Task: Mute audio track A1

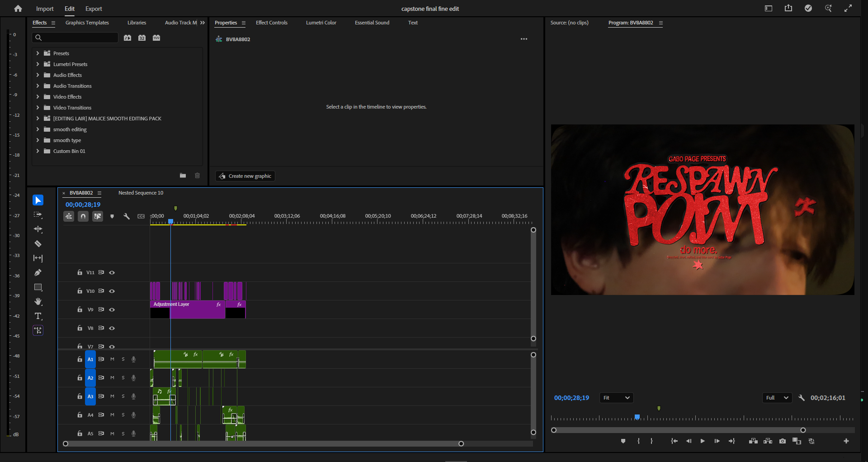Action: 112,359
